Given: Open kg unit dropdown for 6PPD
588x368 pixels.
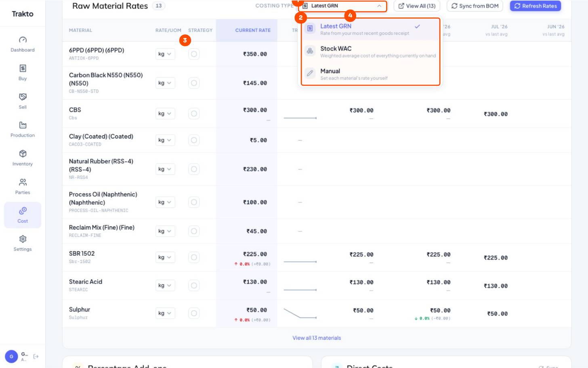Looking at the screenshot, I should coord(165,54).
